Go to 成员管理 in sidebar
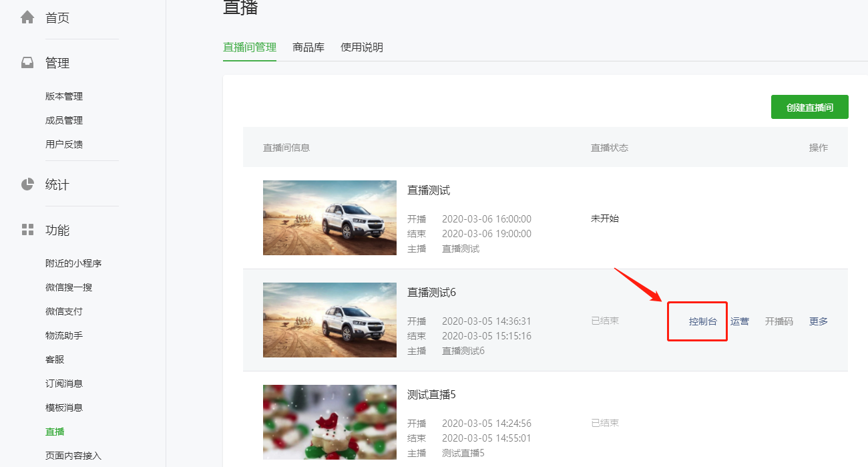868x467 pixels. coord(64,120)
